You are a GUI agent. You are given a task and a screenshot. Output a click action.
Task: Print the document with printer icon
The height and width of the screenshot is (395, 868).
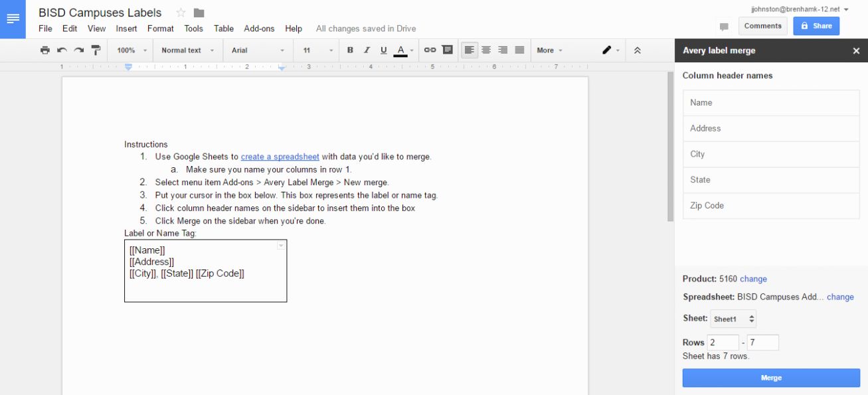(x=44, y=50)
